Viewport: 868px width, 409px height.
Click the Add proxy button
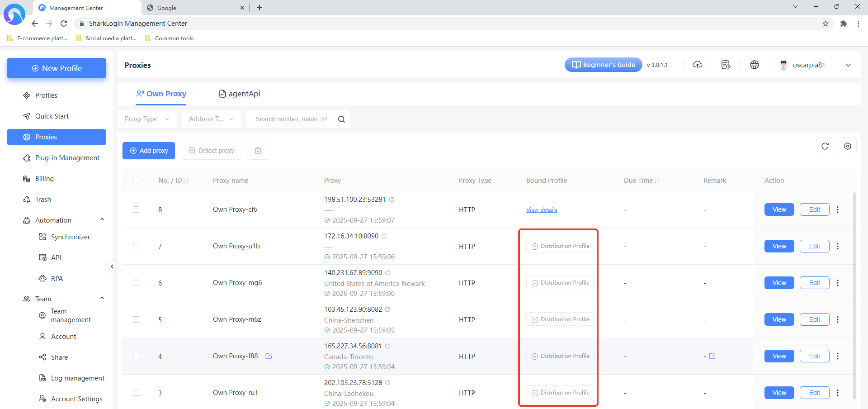click(x=149, y=151)
